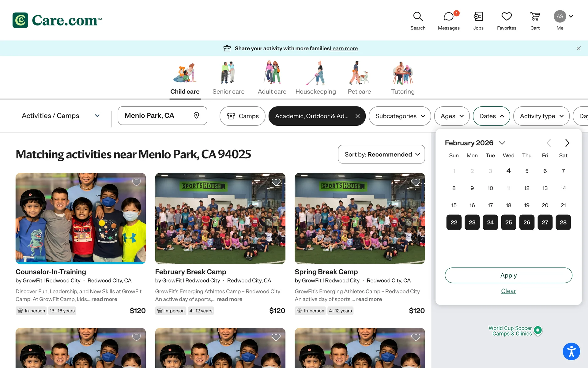Expand the Activities / Camps selector

[x=61, y=116]
